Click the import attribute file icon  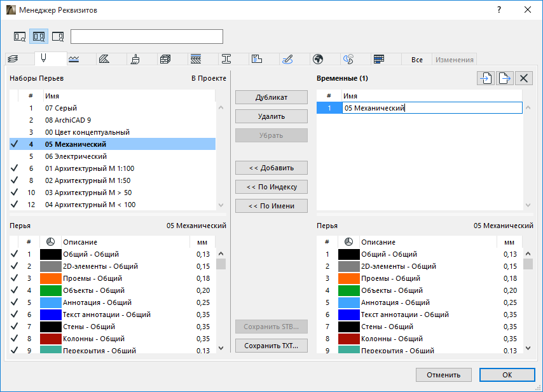click(486, 78)
